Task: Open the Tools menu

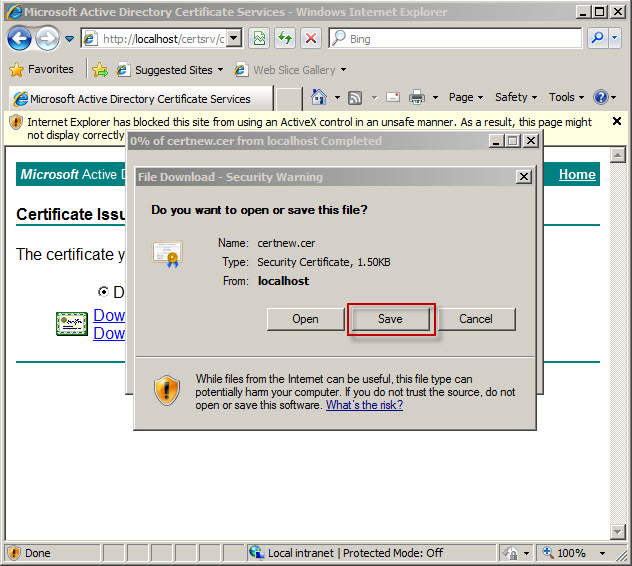Action: [x=566, y=97]
